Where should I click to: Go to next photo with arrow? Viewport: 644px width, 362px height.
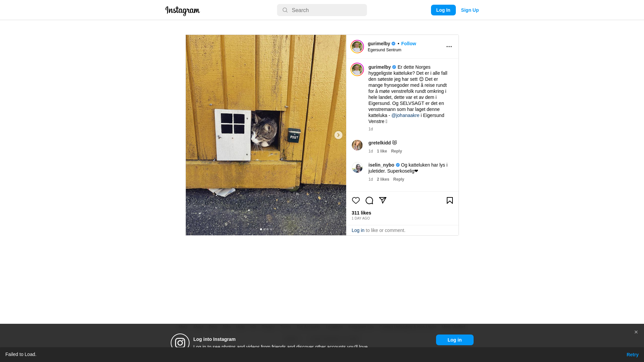tap(338, 135)
